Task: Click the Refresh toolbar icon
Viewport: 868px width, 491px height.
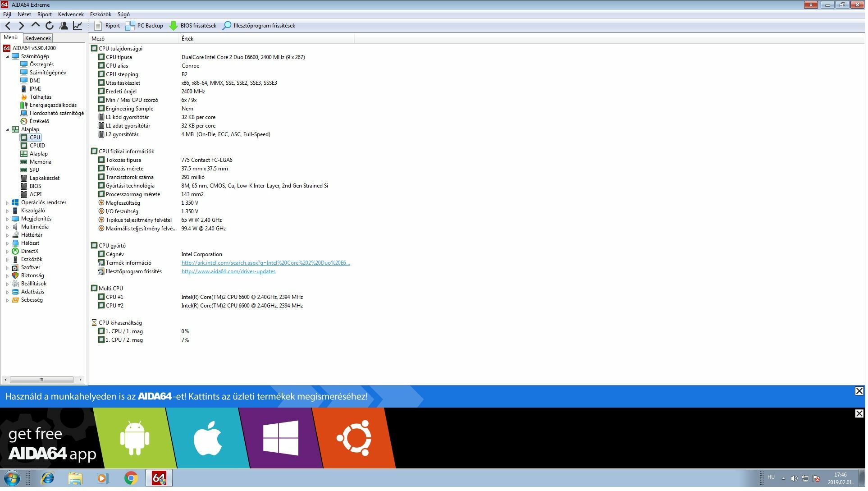Action: click(x=50, y=26)
